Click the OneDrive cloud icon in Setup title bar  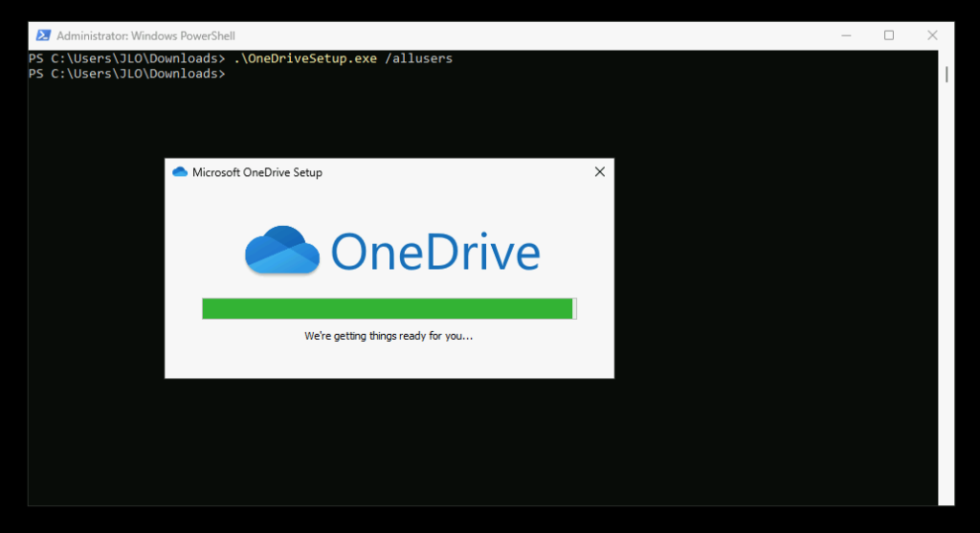tap(180, 172)
